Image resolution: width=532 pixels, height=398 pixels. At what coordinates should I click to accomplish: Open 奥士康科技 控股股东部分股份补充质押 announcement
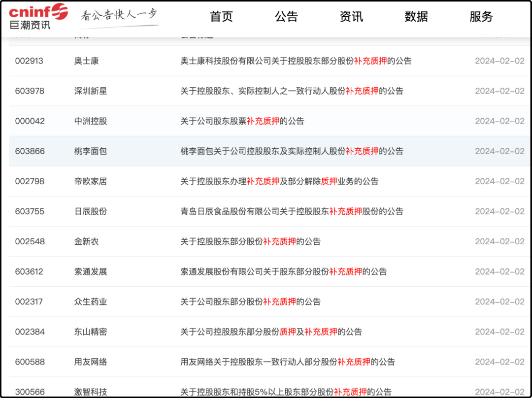point(296,61)
